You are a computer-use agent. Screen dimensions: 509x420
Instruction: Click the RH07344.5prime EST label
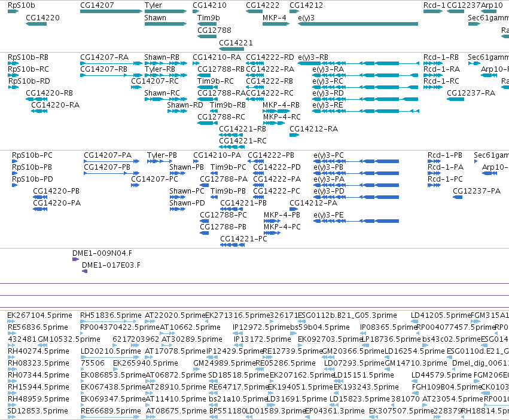click(39, 375)
